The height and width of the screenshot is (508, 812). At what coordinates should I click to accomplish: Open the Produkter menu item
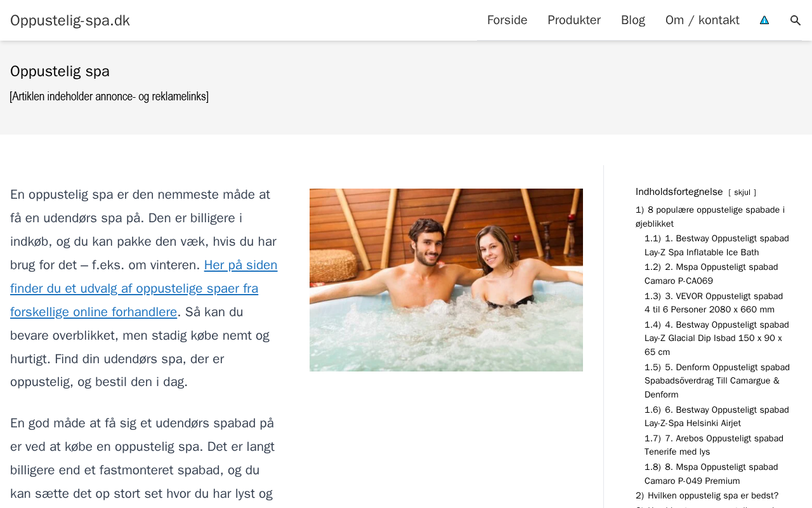point(574,20)
